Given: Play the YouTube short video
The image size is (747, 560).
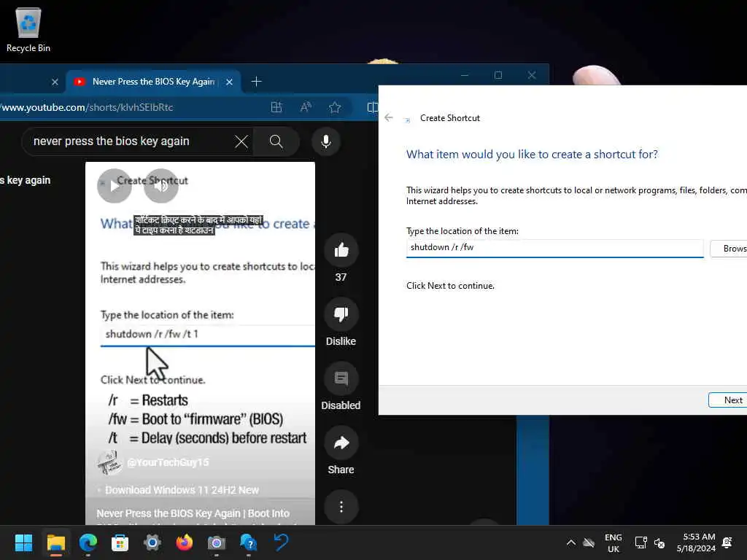Looking at the screenshot, I should (115, 186).
